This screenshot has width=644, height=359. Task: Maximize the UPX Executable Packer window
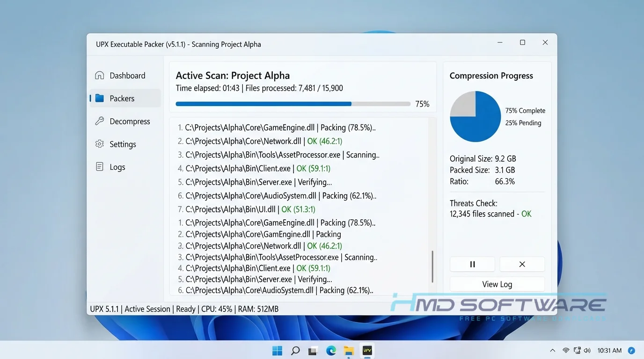[523, 43]
